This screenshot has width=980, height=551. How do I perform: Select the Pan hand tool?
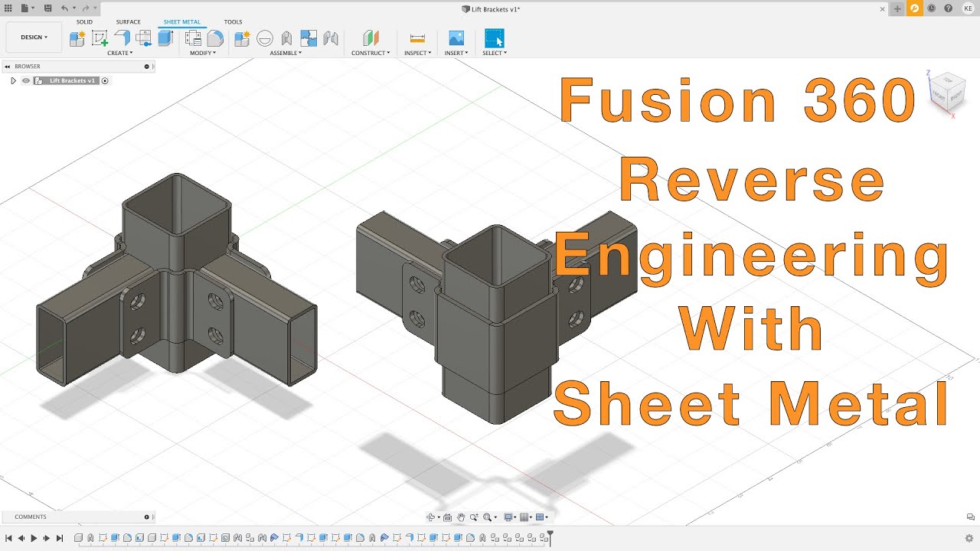pos(461,517)
